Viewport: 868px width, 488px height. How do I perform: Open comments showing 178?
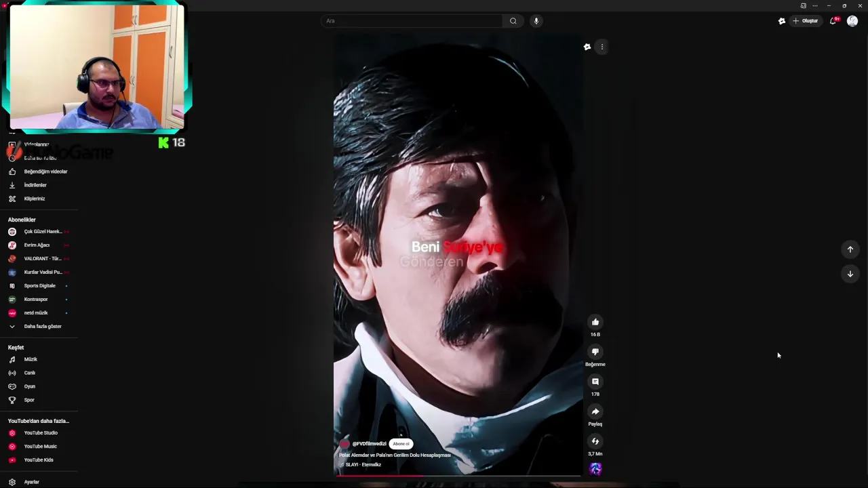coord(595,382)
